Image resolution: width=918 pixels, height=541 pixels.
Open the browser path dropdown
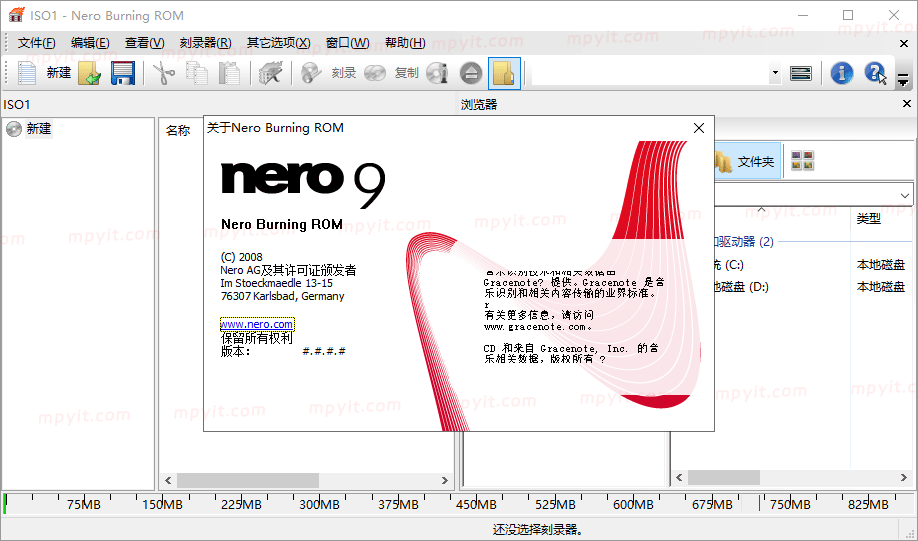pos(905,195)
